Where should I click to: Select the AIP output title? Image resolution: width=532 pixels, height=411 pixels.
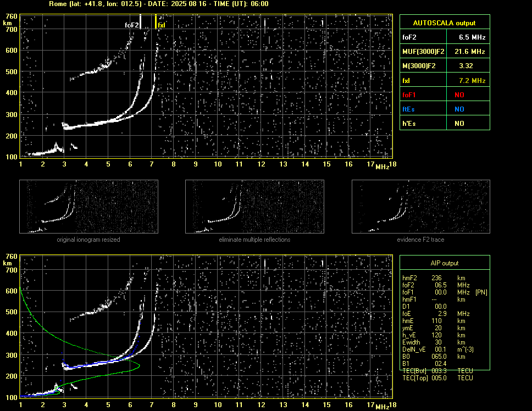point(445,263)
